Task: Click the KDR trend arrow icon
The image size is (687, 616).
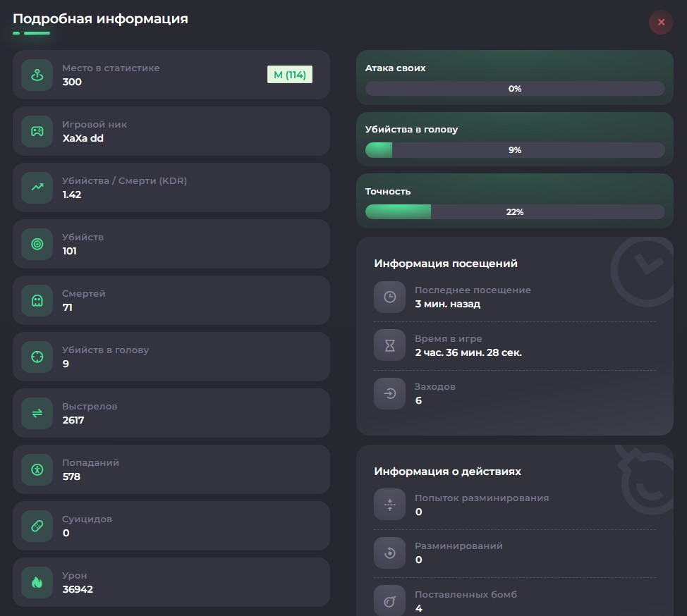Action: [37, 187]
